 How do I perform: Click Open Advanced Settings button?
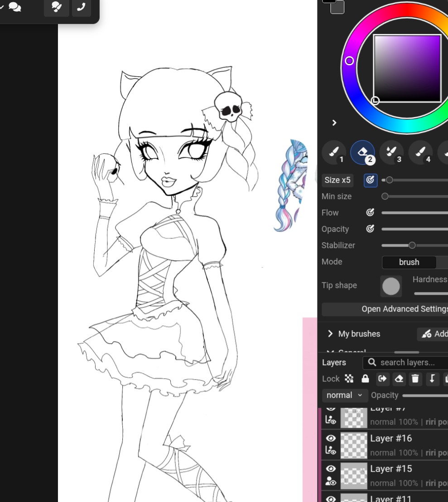click(385, 309)
